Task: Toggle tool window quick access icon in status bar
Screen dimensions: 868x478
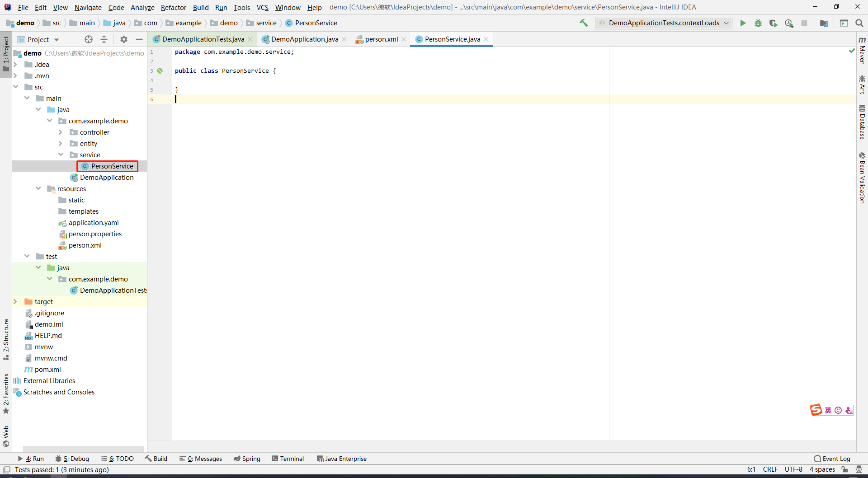Action: (7, 470)
